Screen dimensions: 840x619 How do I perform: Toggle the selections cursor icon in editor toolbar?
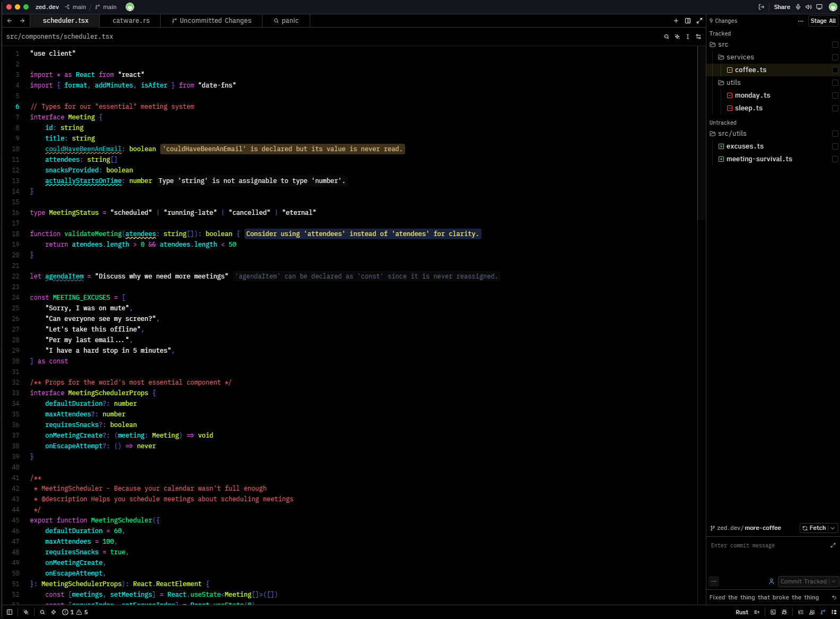(x=688, y=37)
